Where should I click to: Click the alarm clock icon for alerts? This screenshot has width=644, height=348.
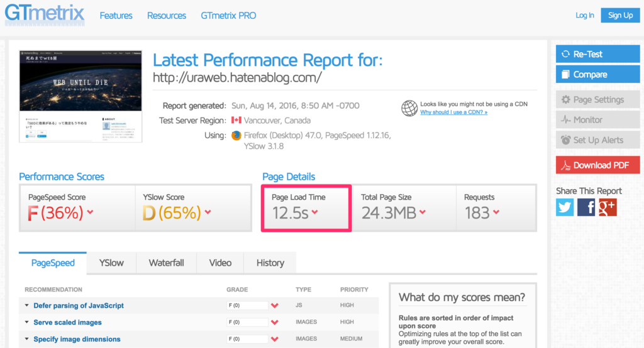click(566, 140)
